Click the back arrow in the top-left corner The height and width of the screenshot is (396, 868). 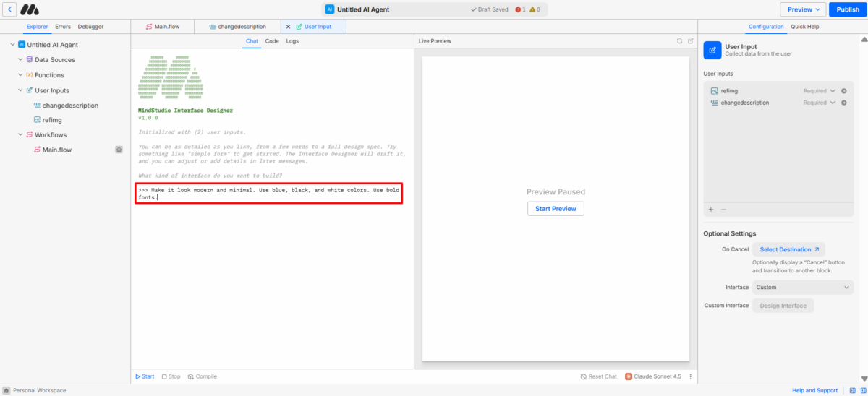coord(9,9)
